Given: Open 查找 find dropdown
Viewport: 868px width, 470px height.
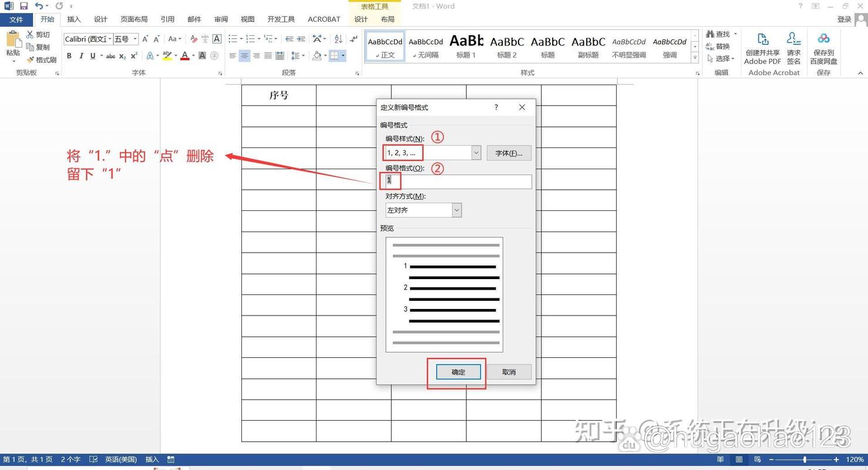Looking at the screenshot, I should click(x=735, y=34).
